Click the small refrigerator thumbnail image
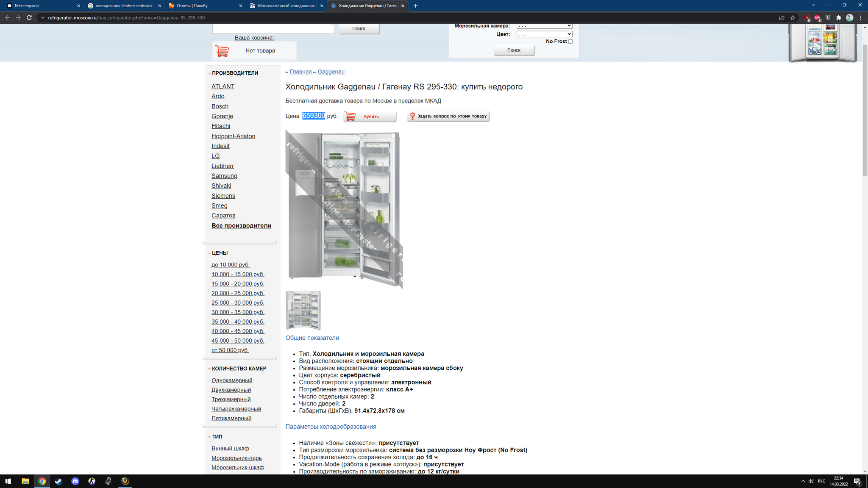This screenshot has height=488, width=868. 303,311
